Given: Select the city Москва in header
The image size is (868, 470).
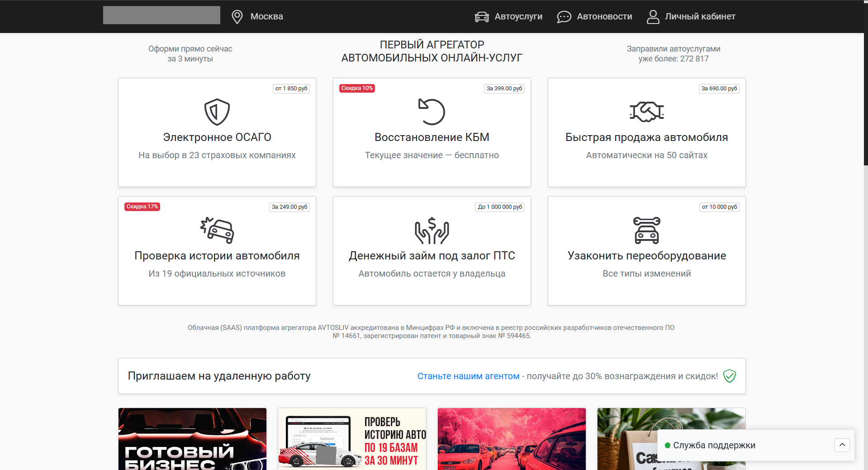Looking at the screenshot, I should [266, 17].
